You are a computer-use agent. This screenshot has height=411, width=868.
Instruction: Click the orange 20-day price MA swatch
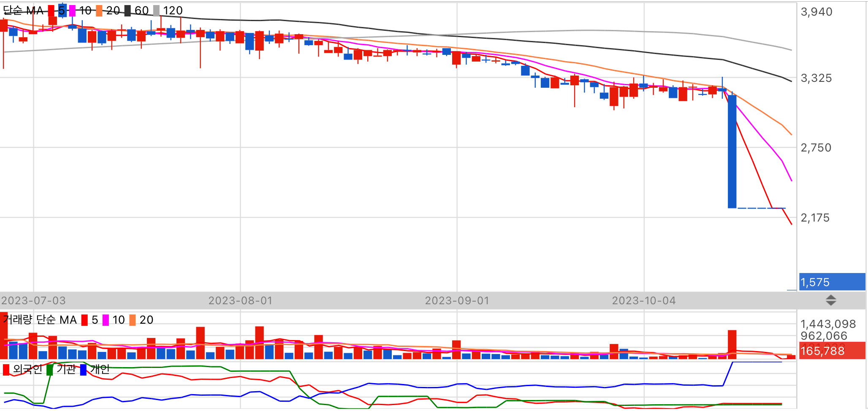pyautogui.click(x=99, y=11)
